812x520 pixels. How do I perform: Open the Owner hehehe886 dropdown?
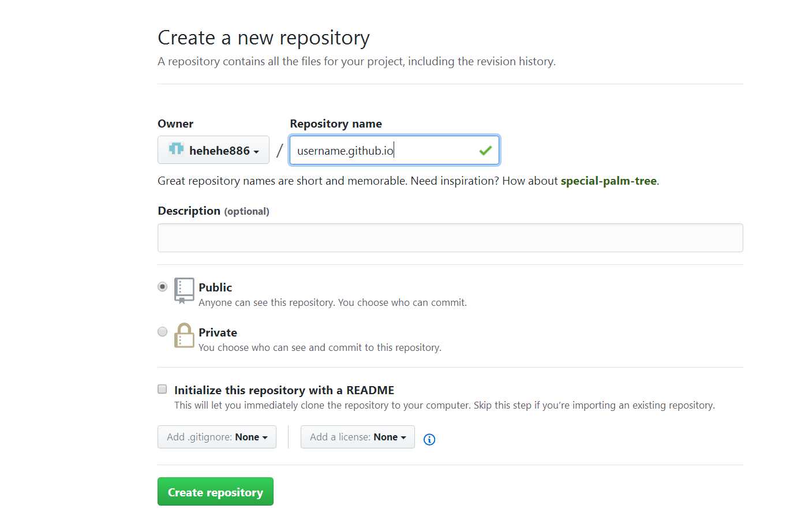point(214,150)
